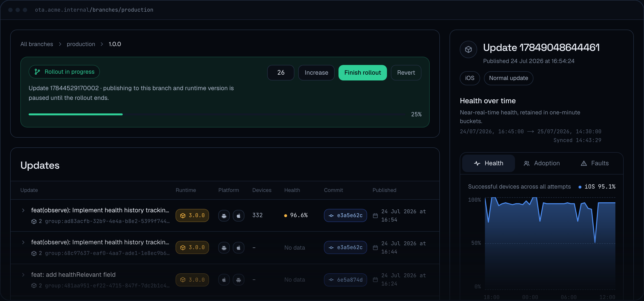Click the iOS 95.1% chart legend

click(597, 187)
